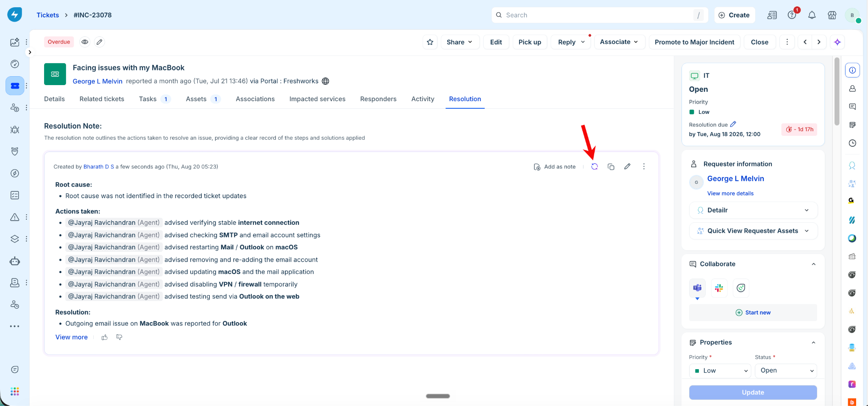Open the marketplace icon in top bar

click(x=832, y=15)
